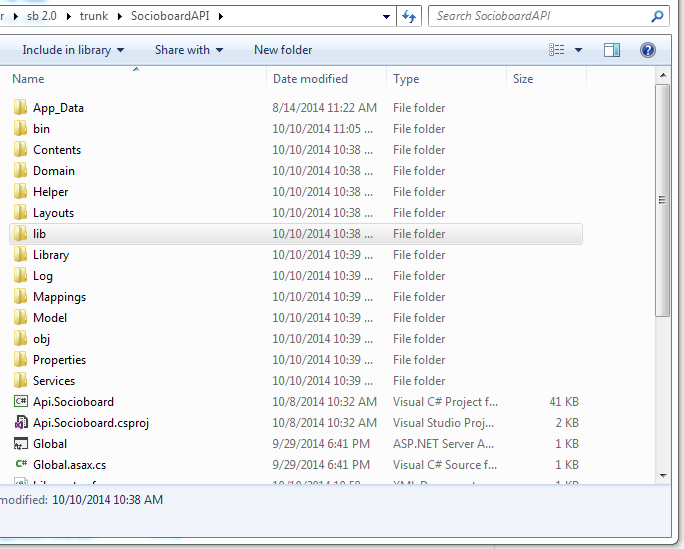684x549 pixels.
Task: Click the C# source icon of Global.asax.cs
Action: (x=21, y=464)
